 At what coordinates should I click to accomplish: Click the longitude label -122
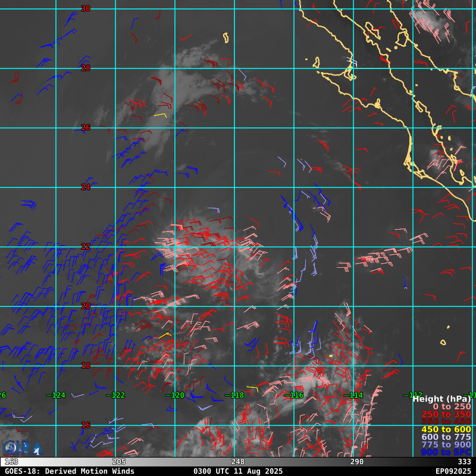point(115,395)
